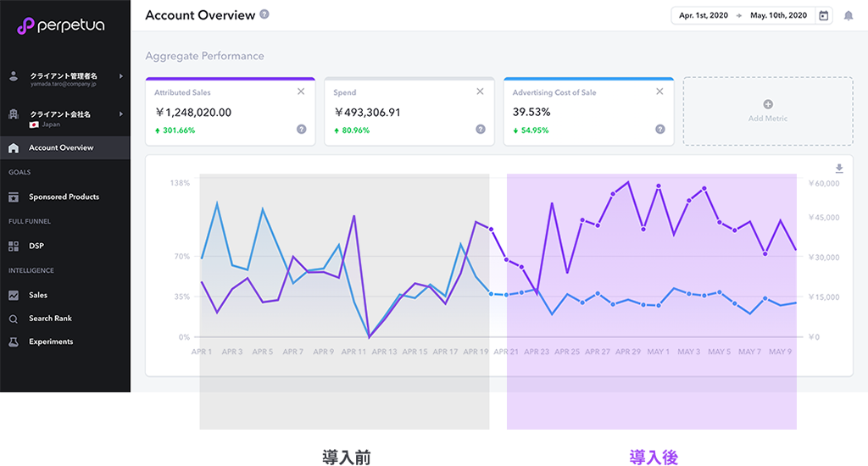Click the 導入後 caption
Screen dimensions: 868x466
654,458
